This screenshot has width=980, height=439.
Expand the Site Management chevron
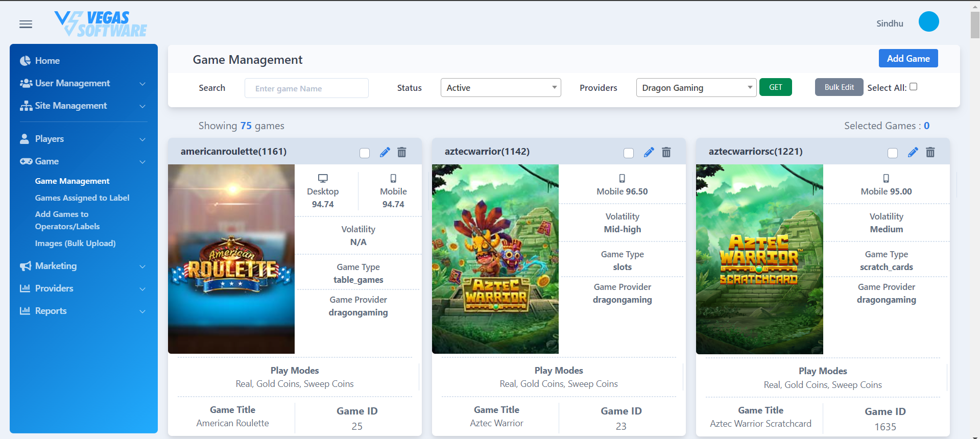tap(142, 106)
